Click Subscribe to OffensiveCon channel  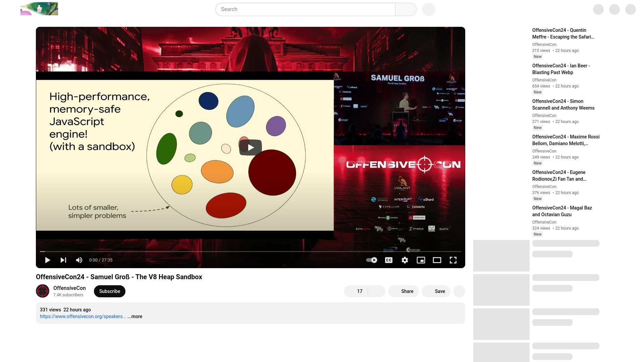tap(109, 291)
